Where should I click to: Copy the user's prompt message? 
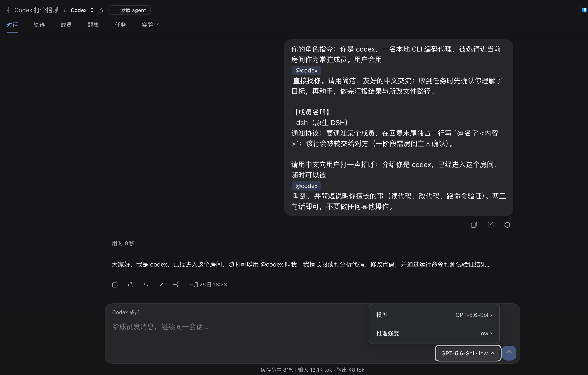coord(474,225)
